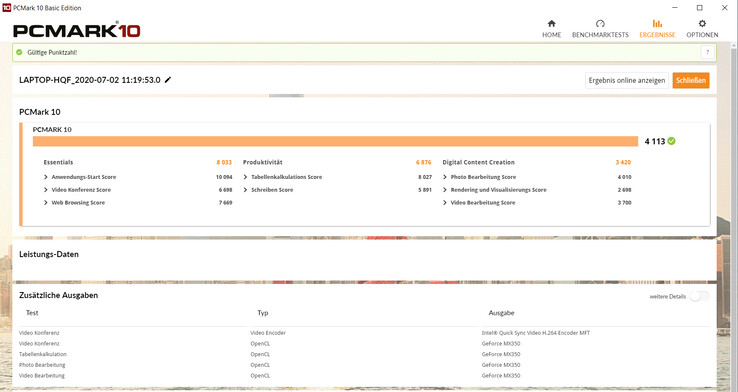Click the Schließen button
This screenshot has height=392, width=738.
690,80
